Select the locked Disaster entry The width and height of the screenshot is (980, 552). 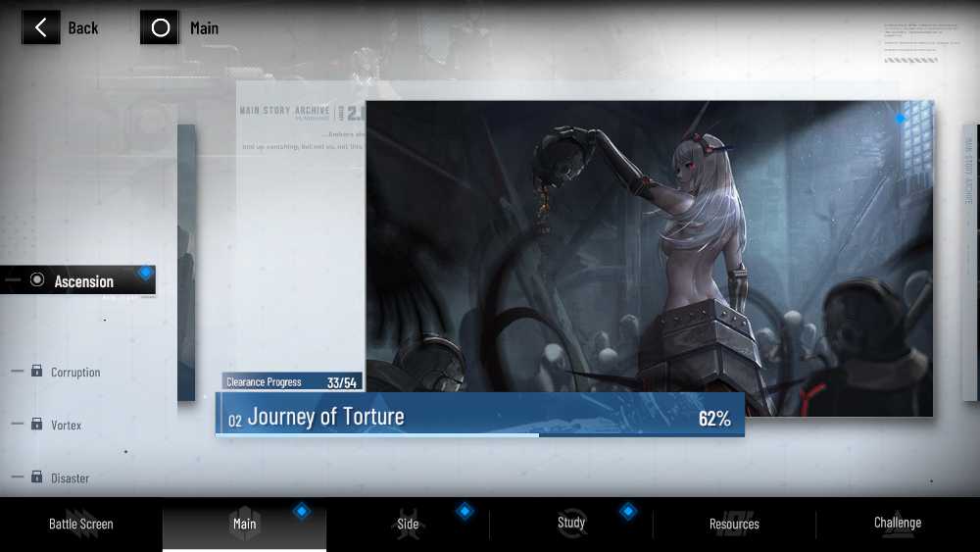point(51,477)
